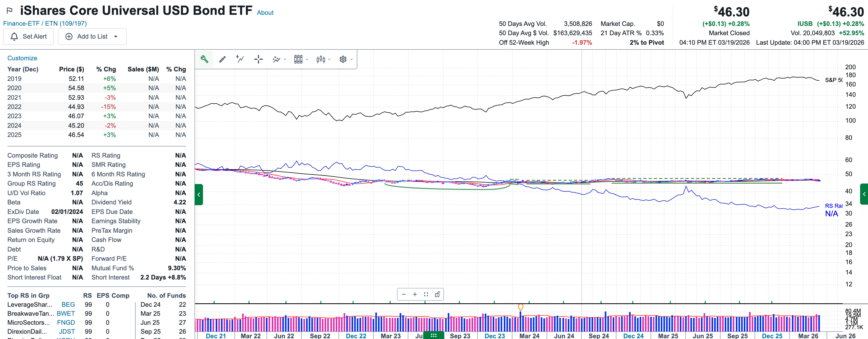Viewport: 868px width, 339px height.
Task: Click the Set Alert button
Action: coord(28,36)
